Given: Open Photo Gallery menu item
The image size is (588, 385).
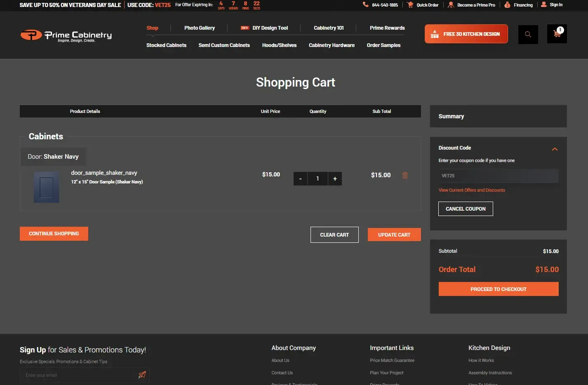Looking at the screenshot, I should 200,28.
